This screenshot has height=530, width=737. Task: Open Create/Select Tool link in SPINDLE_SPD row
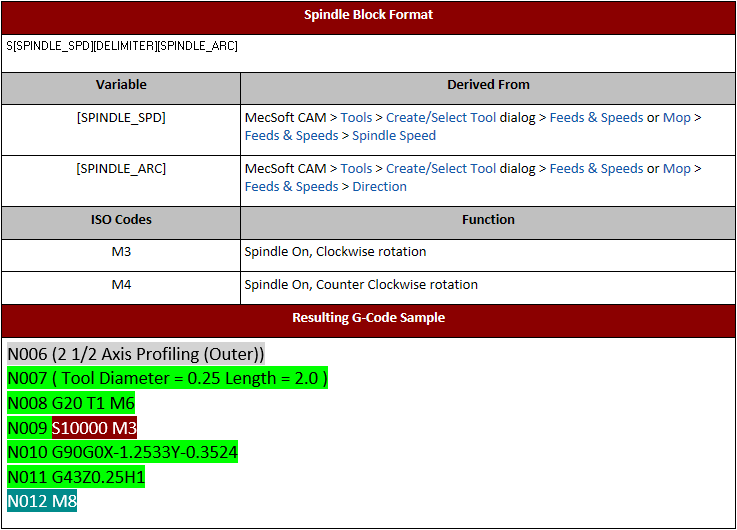click(441, 117)
